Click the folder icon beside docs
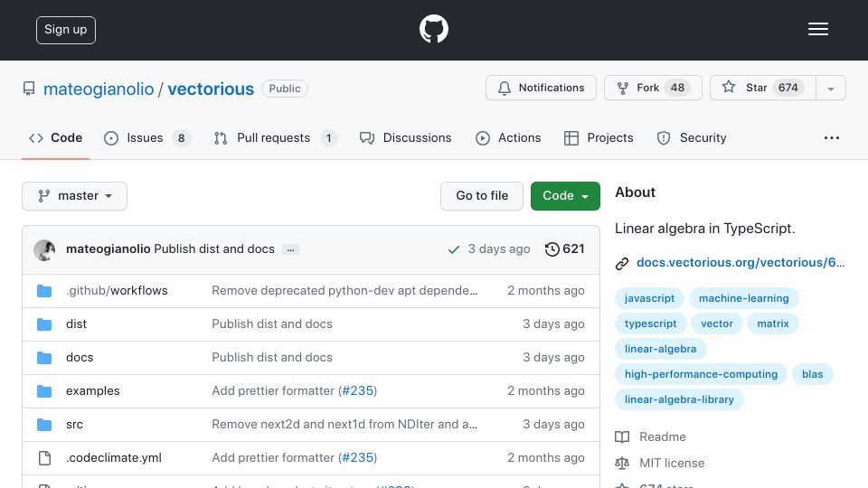Viewport: 868px width, 488px height. [44, 358]
